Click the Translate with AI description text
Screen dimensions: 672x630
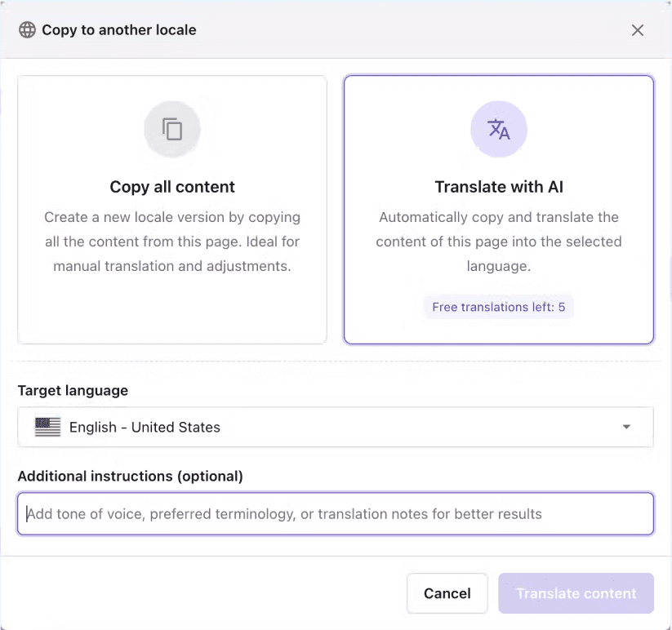[499, 242]
